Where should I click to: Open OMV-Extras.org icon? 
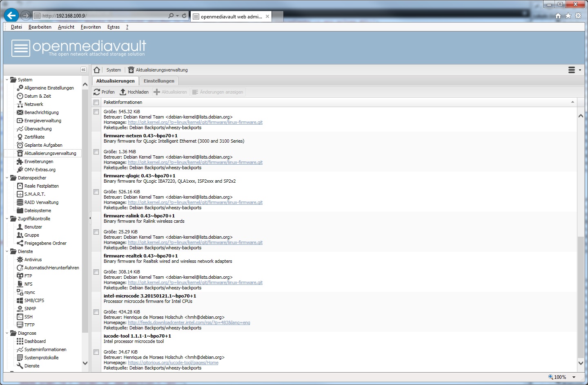tap(20, 170)
